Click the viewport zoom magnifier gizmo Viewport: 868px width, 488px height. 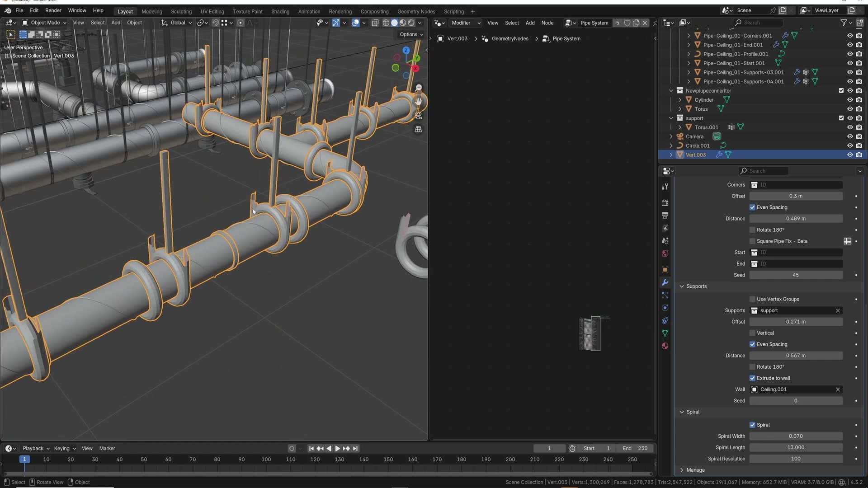coord(419,88)
